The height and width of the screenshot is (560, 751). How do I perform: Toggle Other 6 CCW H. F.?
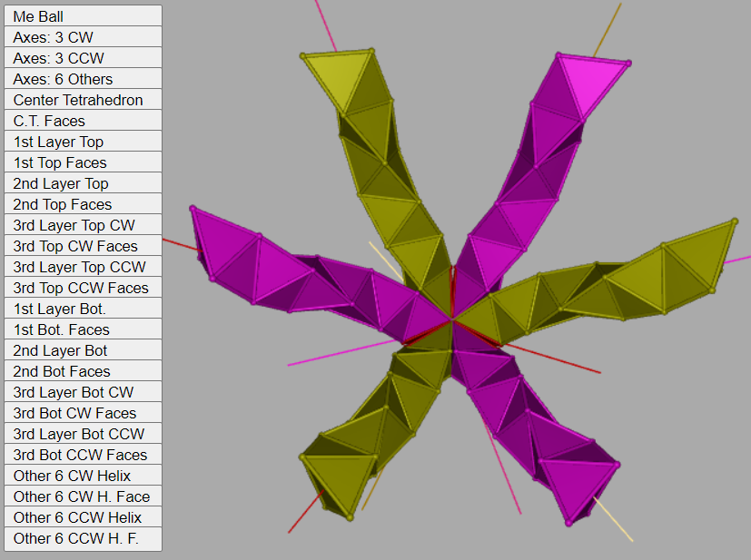tap(83, 538)
